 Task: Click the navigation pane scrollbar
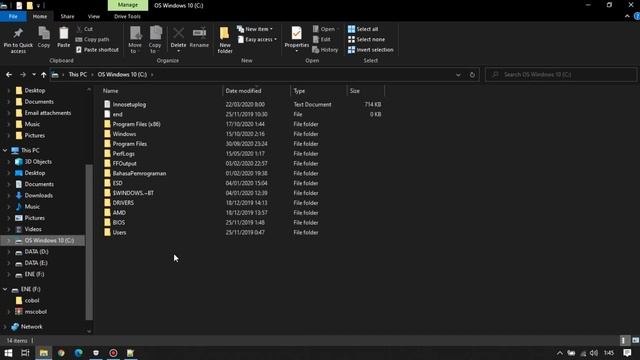click(x=89, y=242)
